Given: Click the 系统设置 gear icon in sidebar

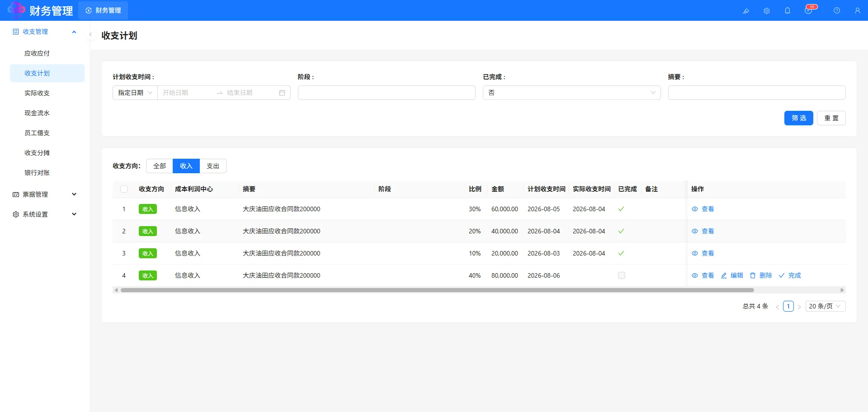Looking at the screenshot, I should tap(16, 214).
